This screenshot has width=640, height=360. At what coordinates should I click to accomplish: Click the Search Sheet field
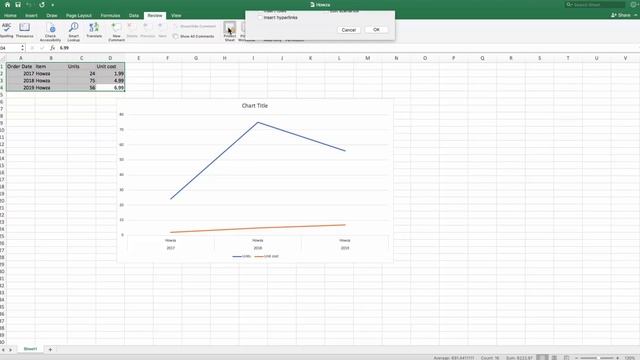click(595, 4)
